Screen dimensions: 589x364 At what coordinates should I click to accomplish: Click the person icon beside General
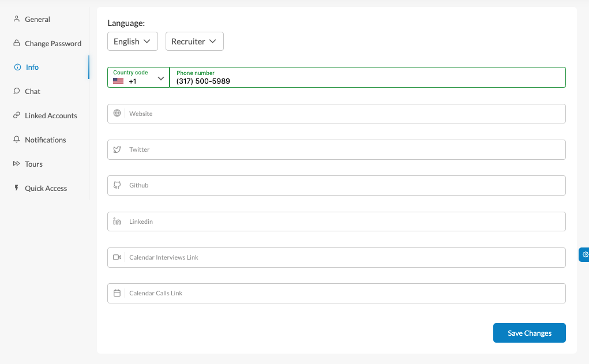click(17, 19)
